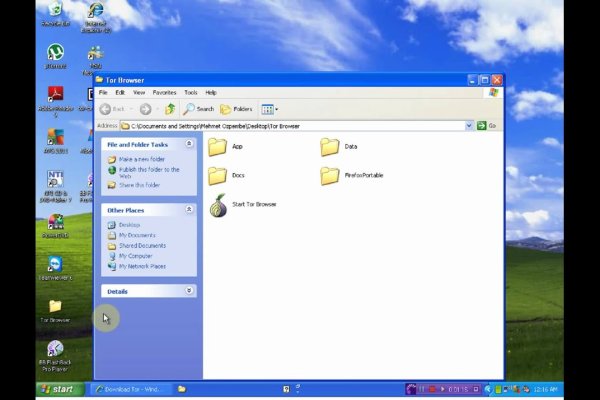
Task: Click the Make a new folder link
Action: click(141, 159)
